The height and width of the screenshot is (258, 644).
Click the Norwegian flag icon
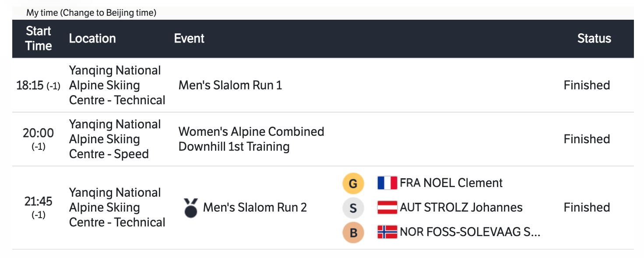point(387,232)
